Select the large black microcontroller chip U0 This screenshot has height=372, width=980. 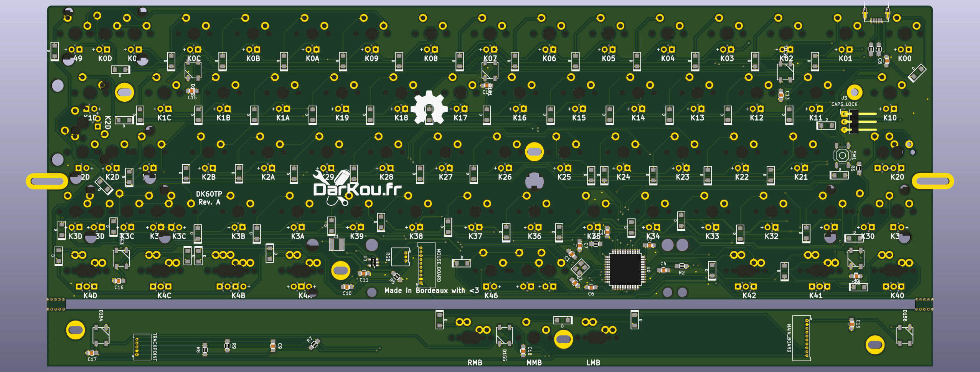(x=624, y=269)
